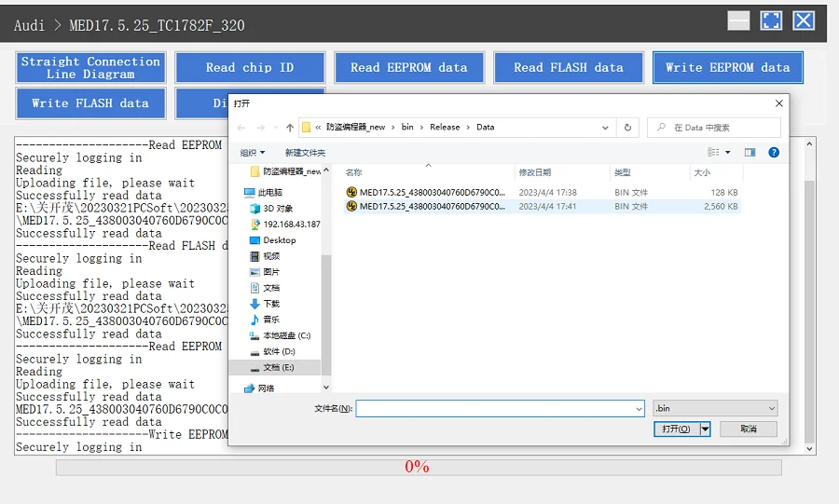Close the 打开 file dialog
The width and height of the screenshot is (839, 504).
[779, 103]
